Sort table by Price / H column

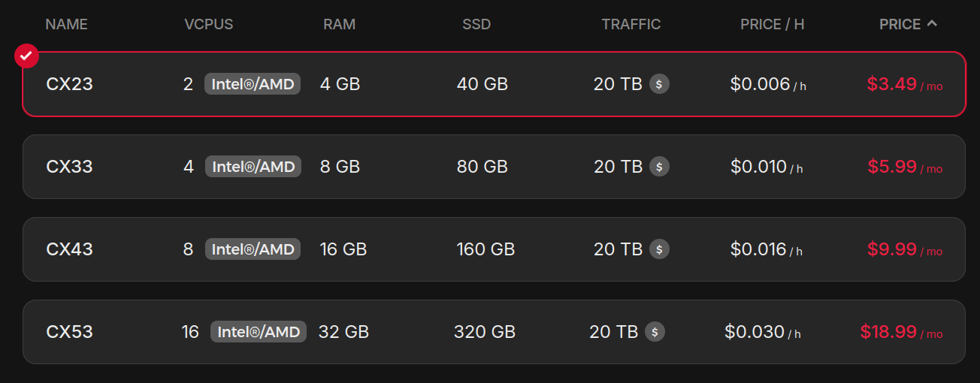click(772, 24)
